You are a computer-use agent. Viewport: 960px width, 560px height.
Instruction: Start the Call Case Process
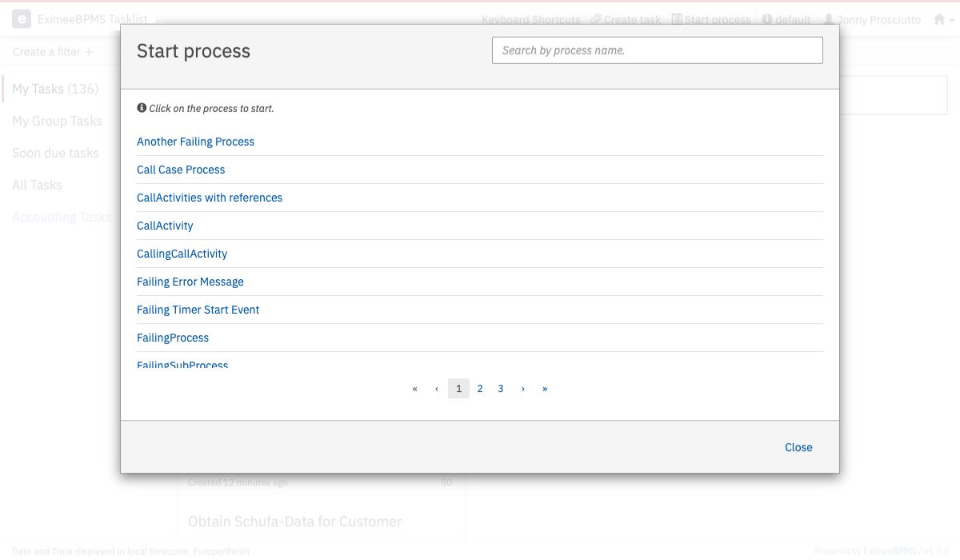[x=181, y=170]
